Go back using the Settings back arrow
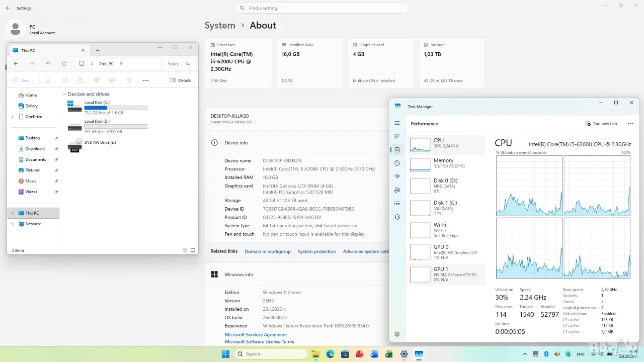 point(8,8)
